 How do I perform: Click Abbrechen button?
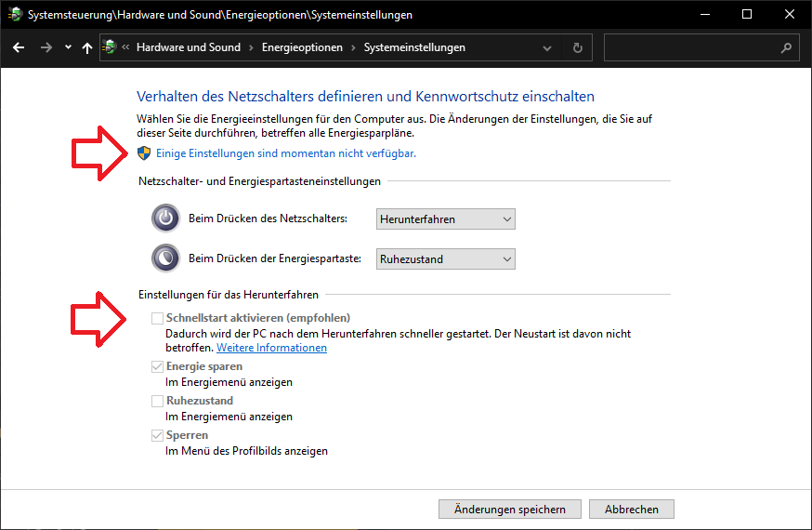coord(631,510)
